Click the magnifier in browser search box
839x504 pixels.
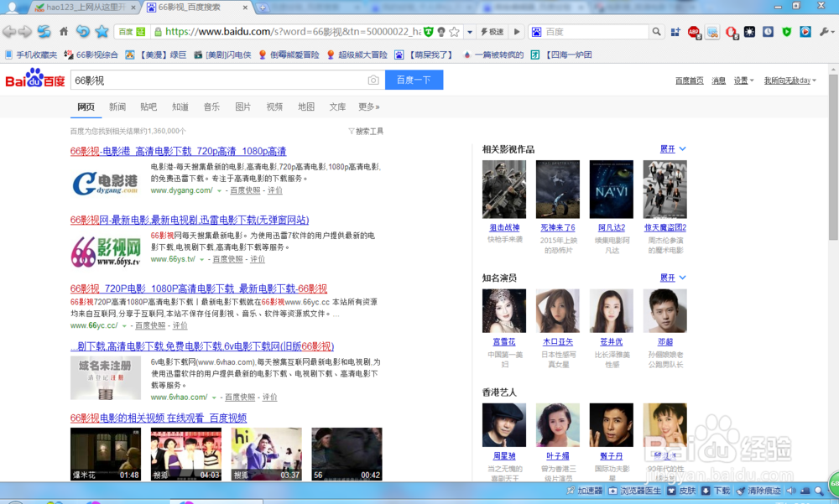click(x=657, y=32)
